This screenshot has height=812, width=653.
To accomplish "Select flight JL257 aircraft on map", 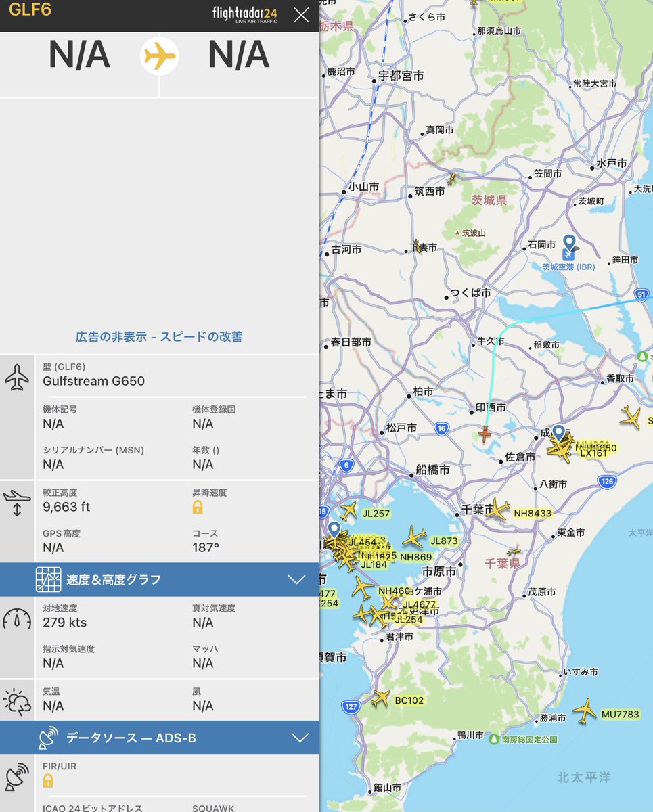I will point(349,510).
